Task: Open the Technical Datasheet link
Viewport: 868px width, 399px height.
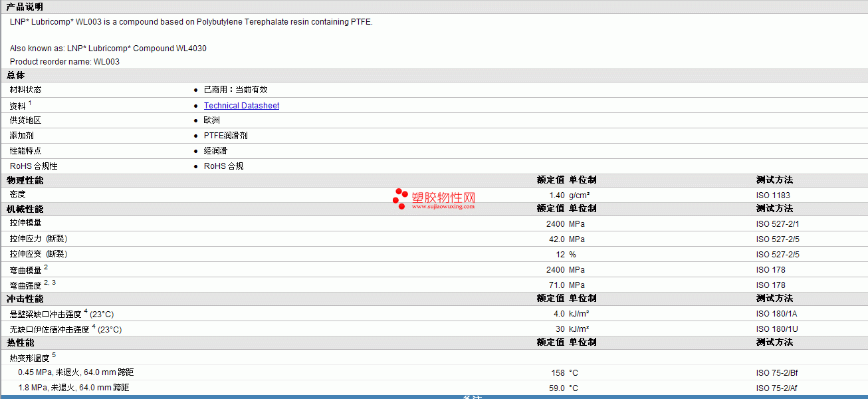Action: tap(241, 106)
